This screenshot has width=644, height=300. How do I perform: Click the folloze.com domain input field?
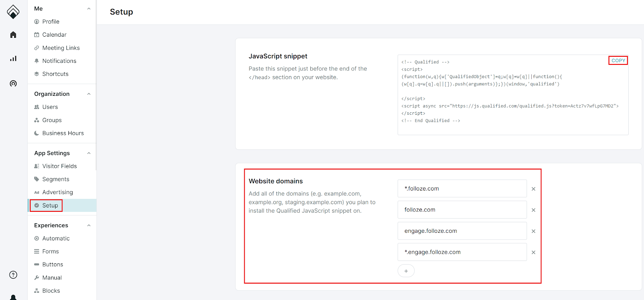462,210
